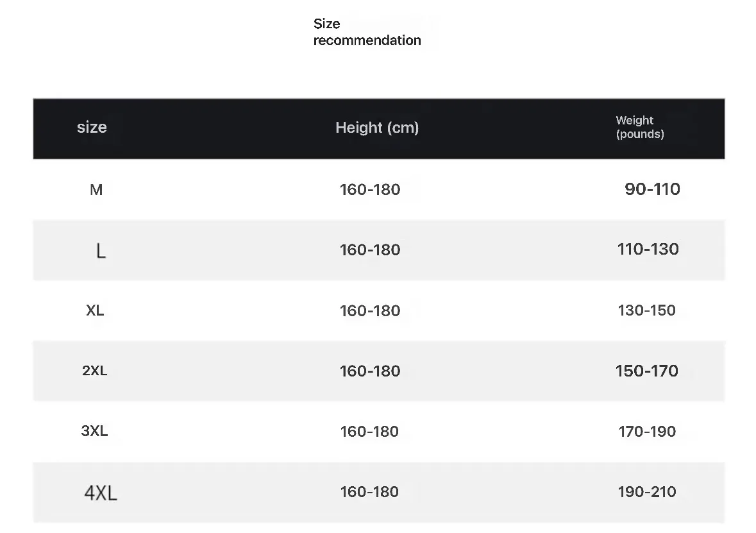Select the M size label

(x=96, y=190)
